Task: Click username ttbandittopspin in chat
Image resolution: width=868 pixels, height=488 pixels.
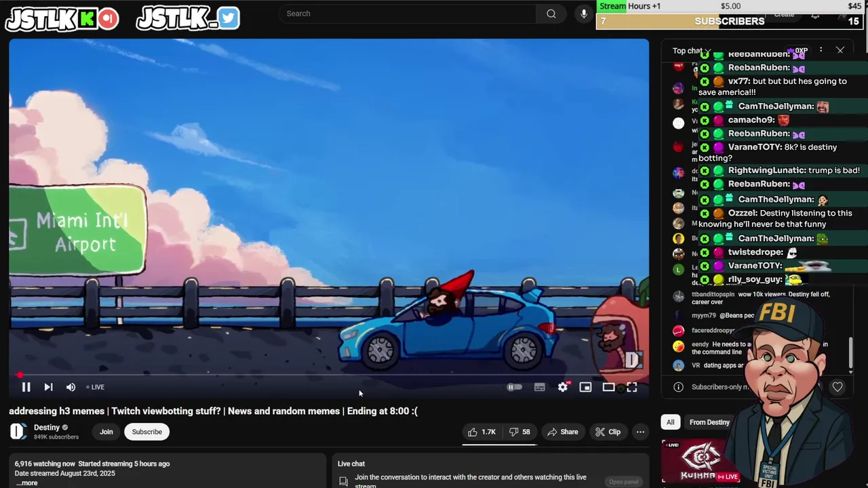Action: tap(713, 295)
